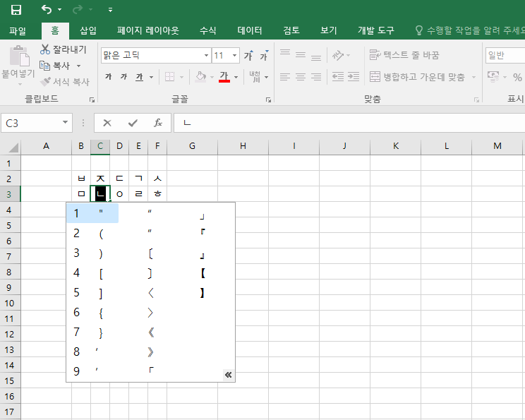Increase font size with larger 가 icon
The image size is (525, 420).
[x=249, y=56]
